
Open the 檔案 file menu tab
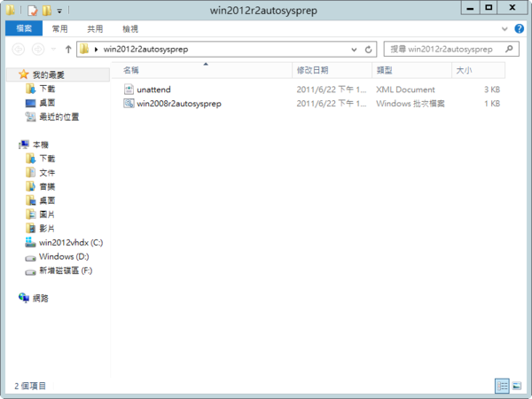[x=24, y=28]
